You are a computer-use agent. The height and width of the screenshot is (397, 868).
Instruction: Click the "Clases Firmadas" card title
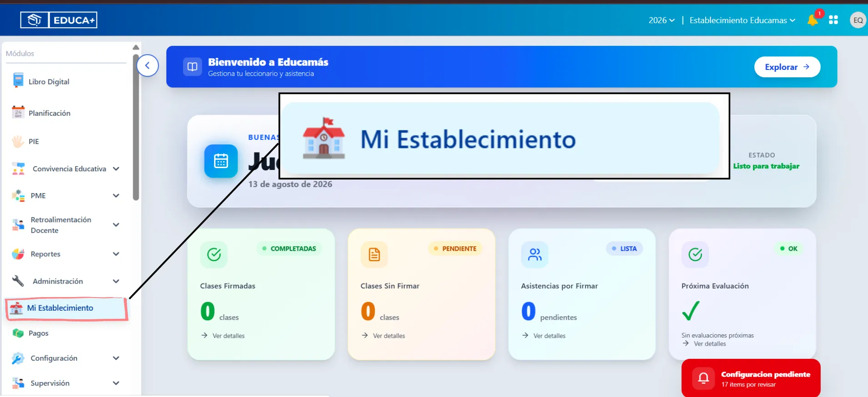pos(228,286)
